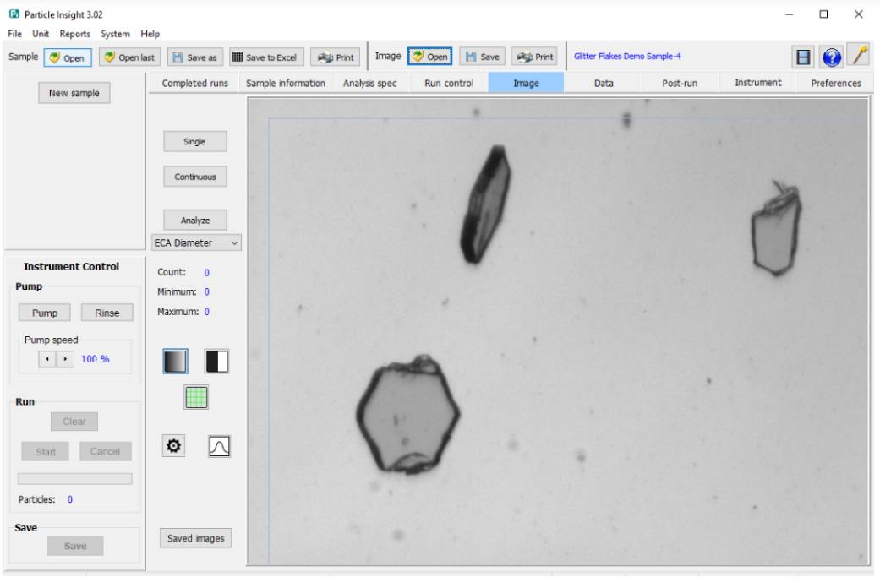Click the magic wand icon

[x=859, y=56]
